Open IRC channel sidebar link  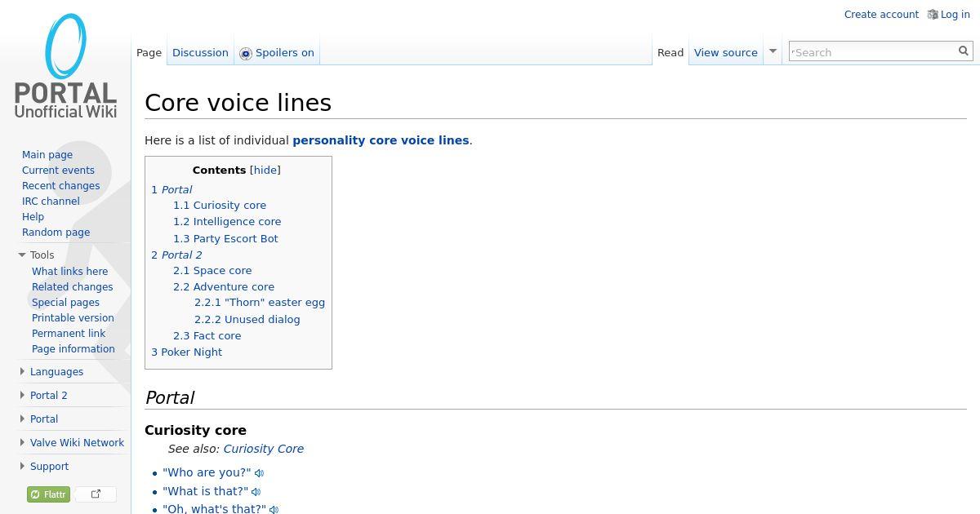(x=51, y=202)
